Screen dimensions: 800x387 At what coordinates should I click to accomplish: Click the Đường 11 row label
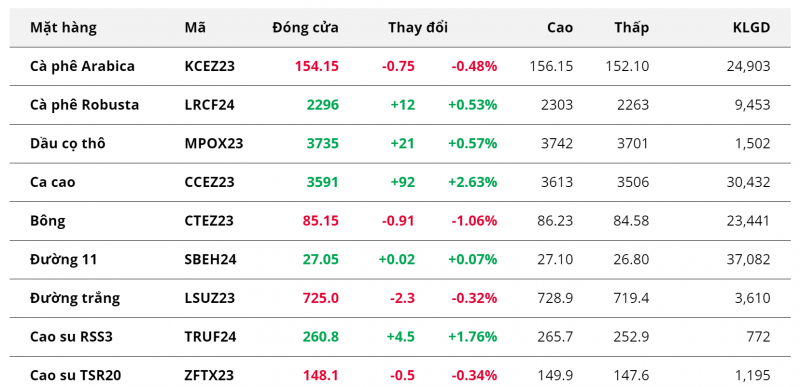tap(63, 260)
